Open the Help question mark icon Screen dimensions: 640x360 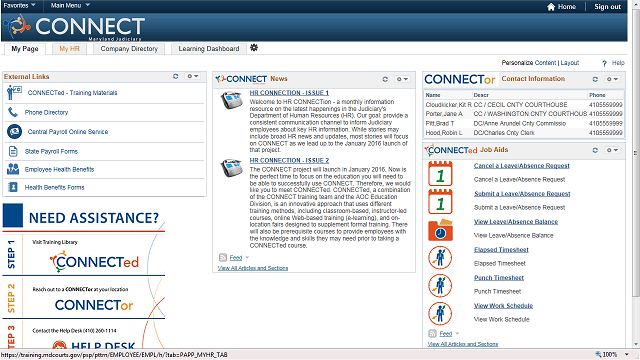pyautogui.click(x=604, y=63)
